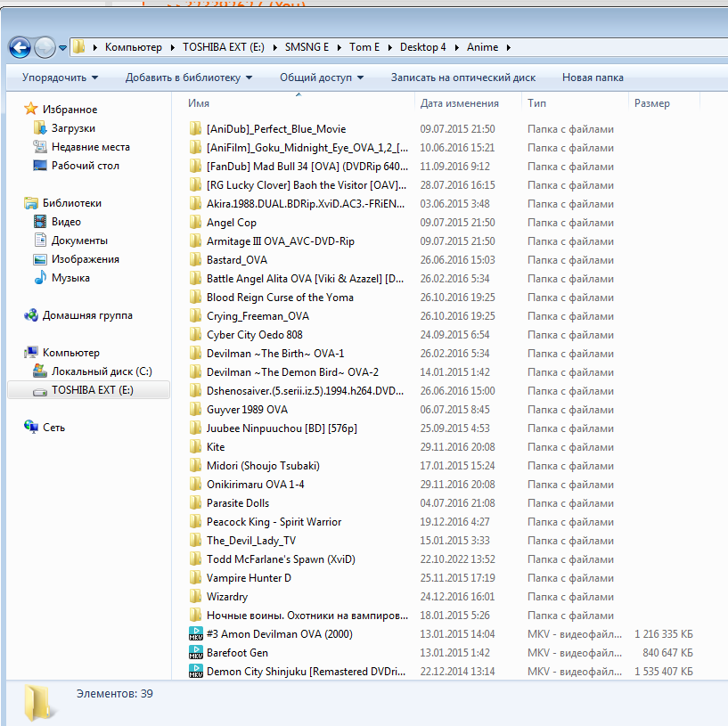Select The_Devil_Lady_TV folder name
Image resolution: width=728 pixels, height=726 pixels.
[251, 541]
